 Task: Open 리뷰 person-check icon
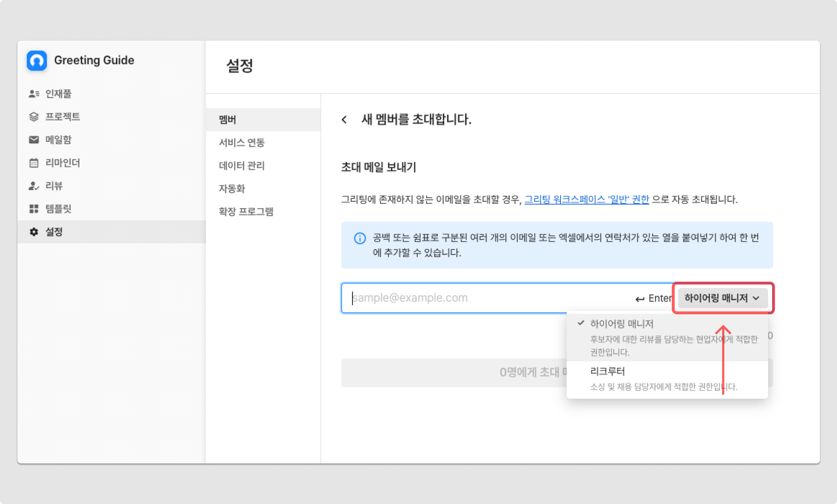click(34, 186)
